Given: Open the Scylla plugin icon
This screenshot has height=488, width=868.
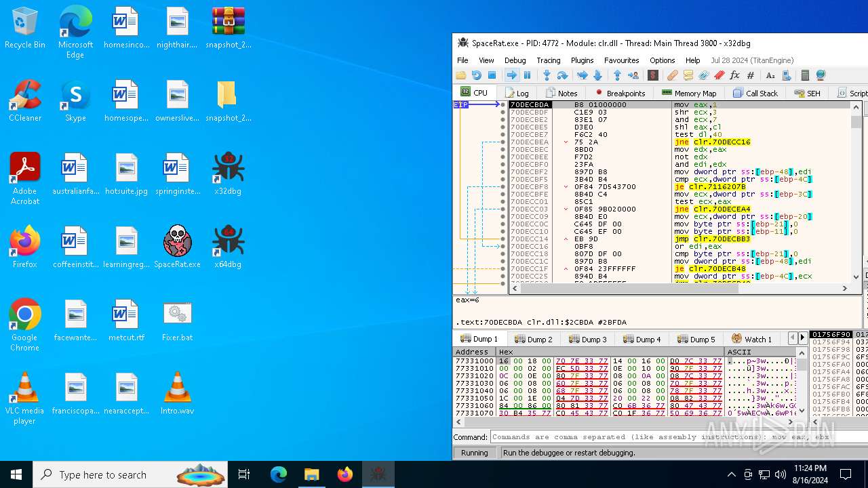Looking at the screenshot, I should tap(653, 75).
